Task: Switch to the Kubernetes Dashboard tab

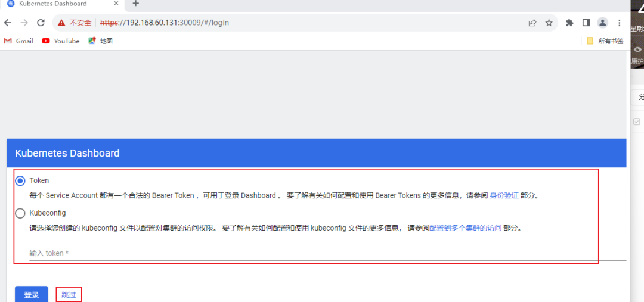Action: coord(61,4)
